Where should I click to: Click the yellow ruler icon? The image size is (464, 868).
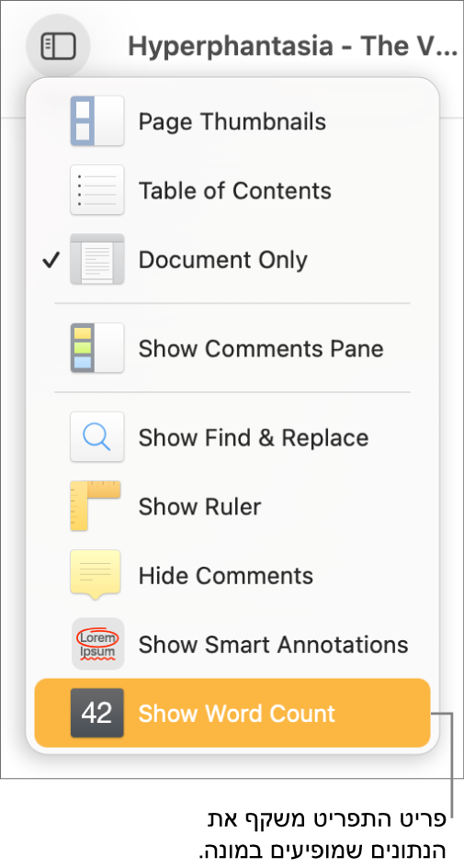pos(96,506)
